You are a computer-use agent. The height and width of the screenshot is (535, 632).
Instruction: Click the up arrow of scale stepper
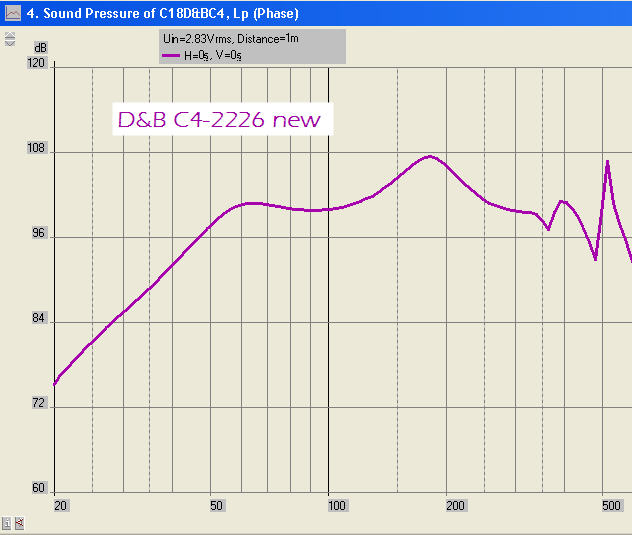click(x=10, y=35)
